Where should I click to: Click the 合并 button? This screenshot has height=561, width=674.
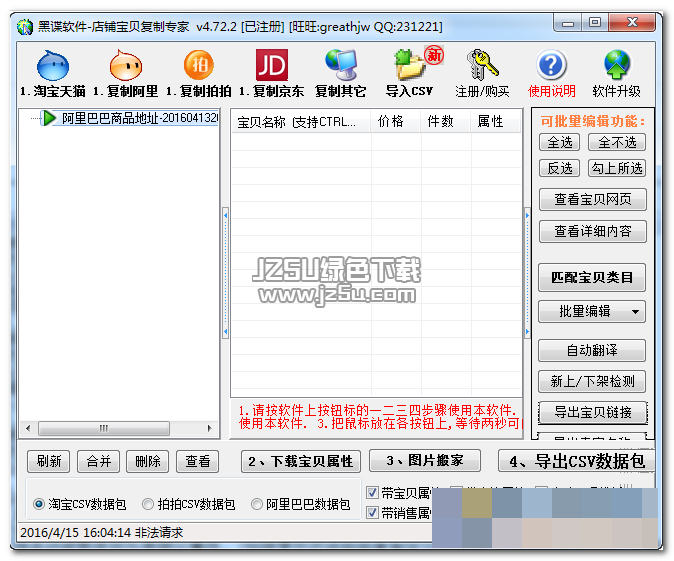coord(98,461)
